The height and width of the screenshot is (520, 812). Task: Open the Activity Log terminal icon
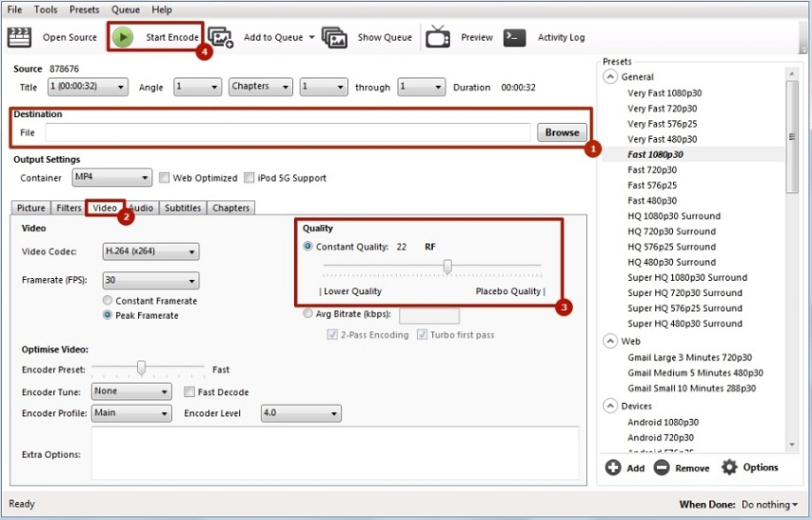tap(514, 37)
